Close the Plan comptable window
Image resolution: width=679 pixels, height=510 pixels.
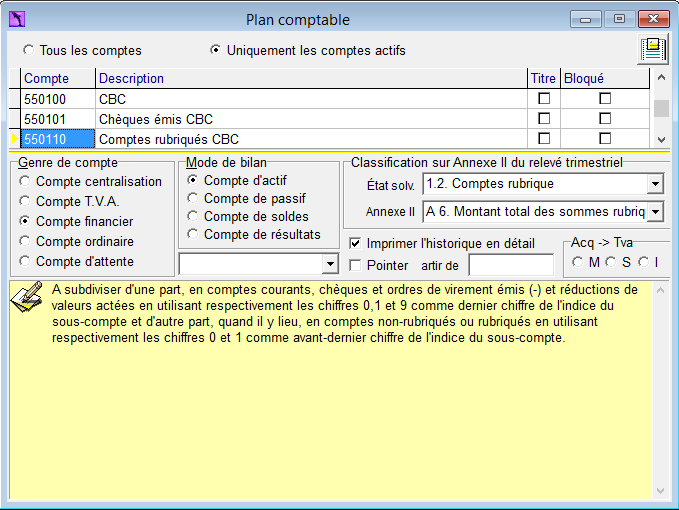point(653,19)
